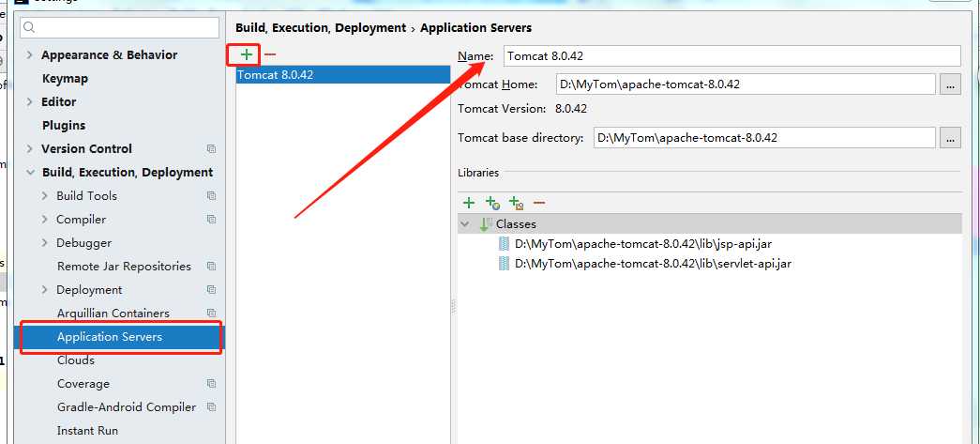
Task: Open Arquillian Containers settings
Action: 113,314
